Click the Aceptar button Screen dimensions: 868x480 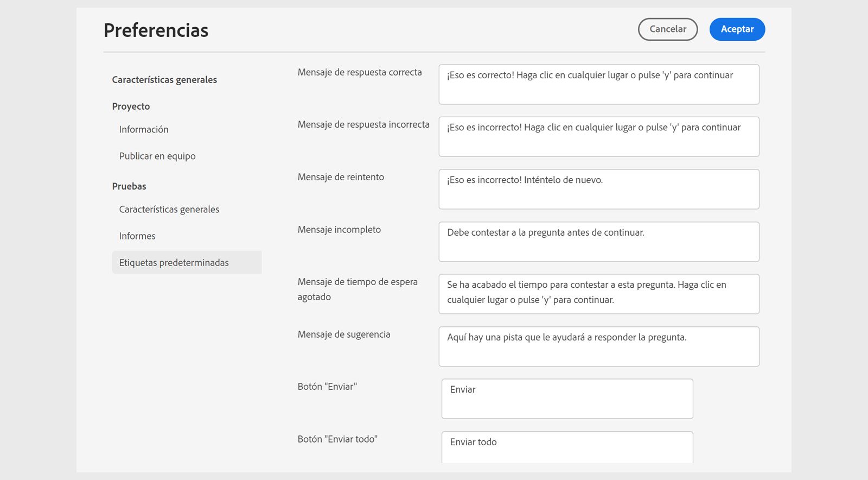point(737,29)
